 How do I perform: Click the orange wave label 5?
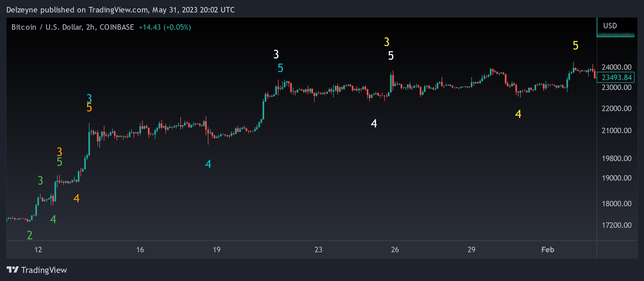tap(89, 107)
